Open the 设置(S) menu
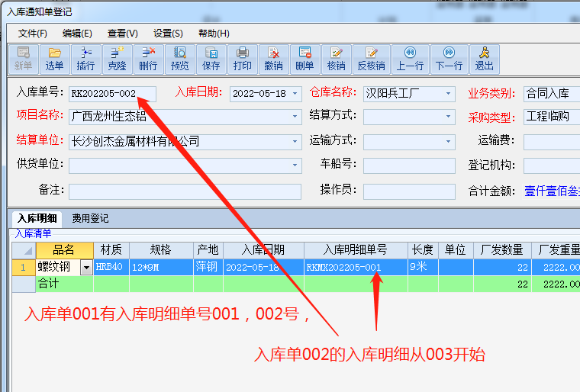 pyautogui.click(x=168, y=34)
